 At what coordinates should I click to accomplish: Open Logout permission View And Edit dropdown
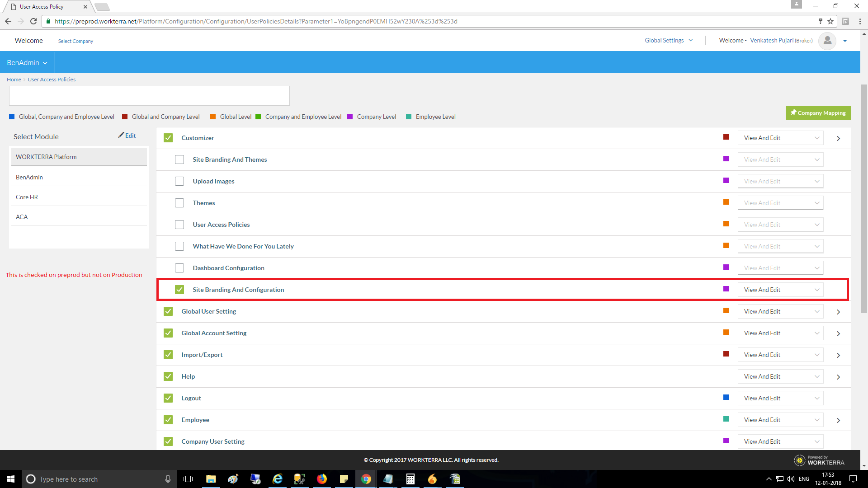tap(780, 398)
